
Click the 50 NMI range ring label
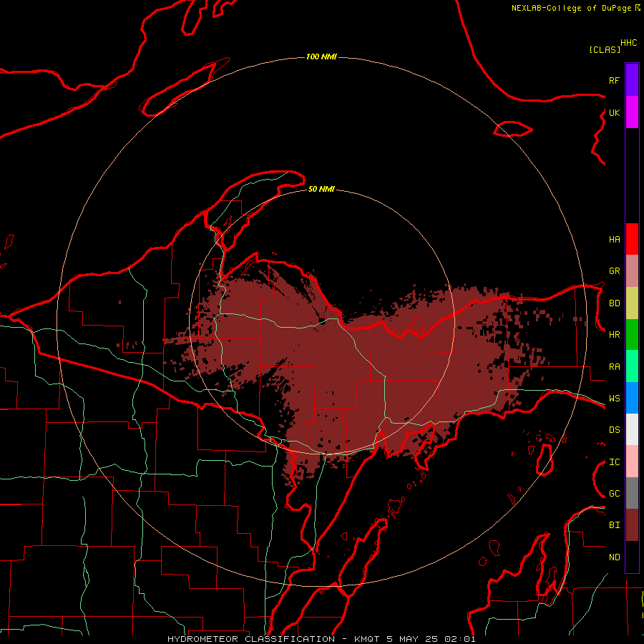[x=321, y=189]
